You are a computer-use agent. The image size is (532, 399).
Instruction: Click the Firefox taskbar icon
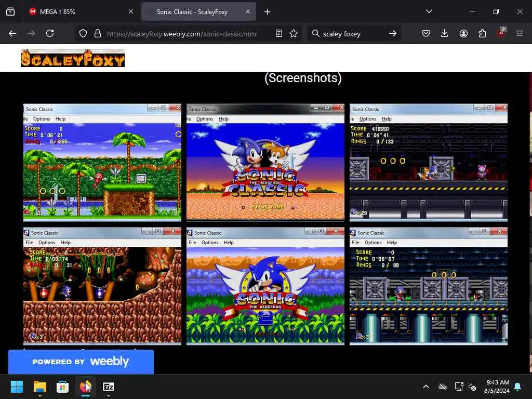tap(86, 387)
